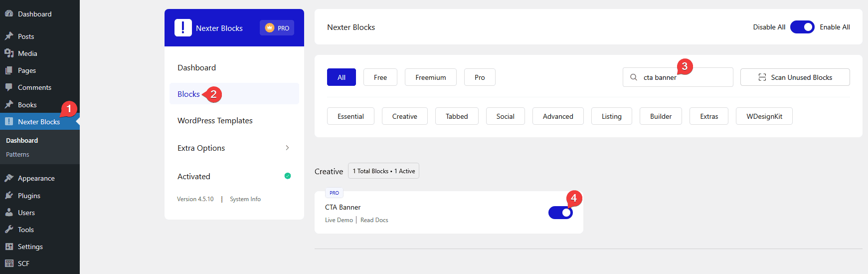Filter by the Creative category

(x=404, y=116)
